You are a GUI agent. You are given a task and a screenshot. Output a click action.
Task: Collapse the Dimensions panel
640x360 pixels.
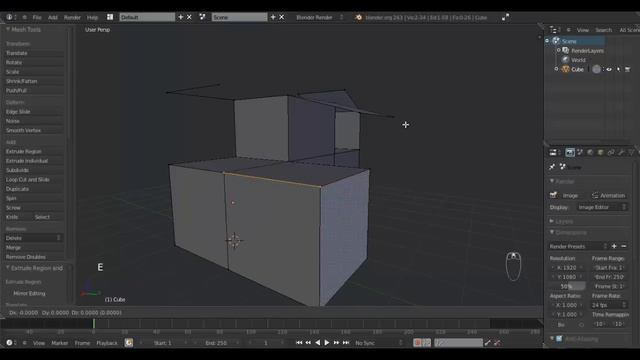point(551,232)
